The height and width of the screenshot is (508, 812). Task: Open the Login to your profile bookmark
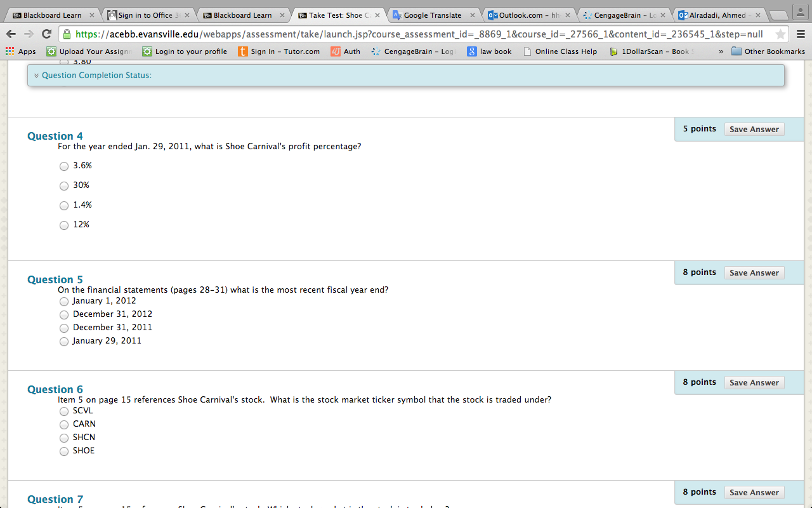[x=185, y=51]
